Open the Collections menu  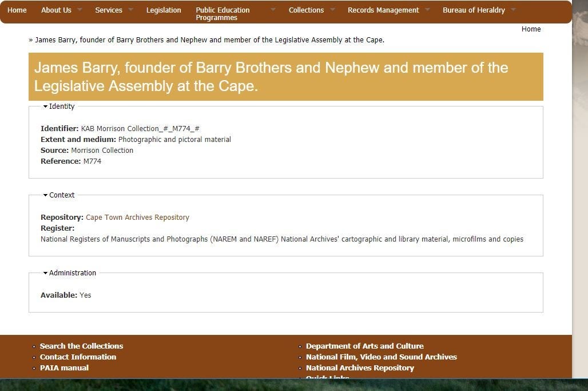tap(306, 10)
